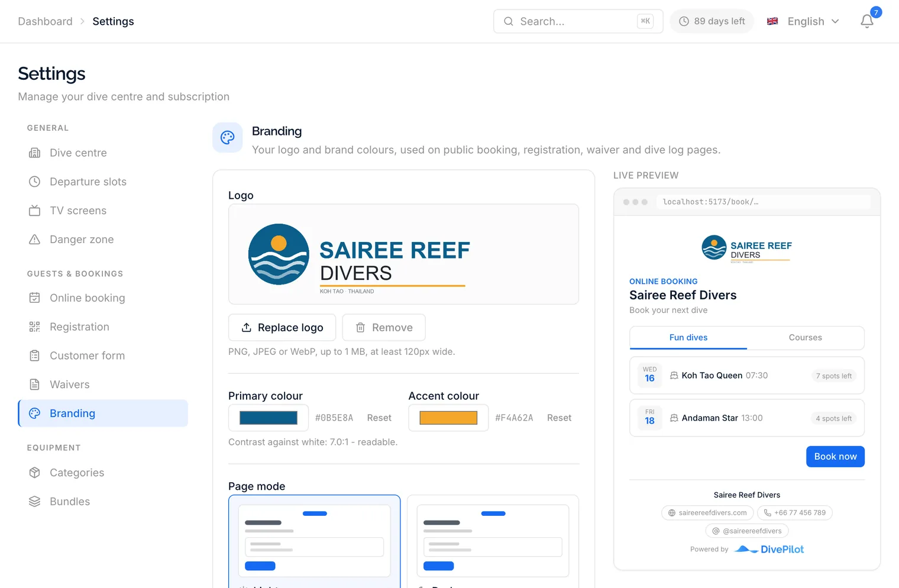The height and width of the screenshot is (588, 899).
Task: Open the accent colour swatch
Action: pyautogui.click(x=448, y=418)
